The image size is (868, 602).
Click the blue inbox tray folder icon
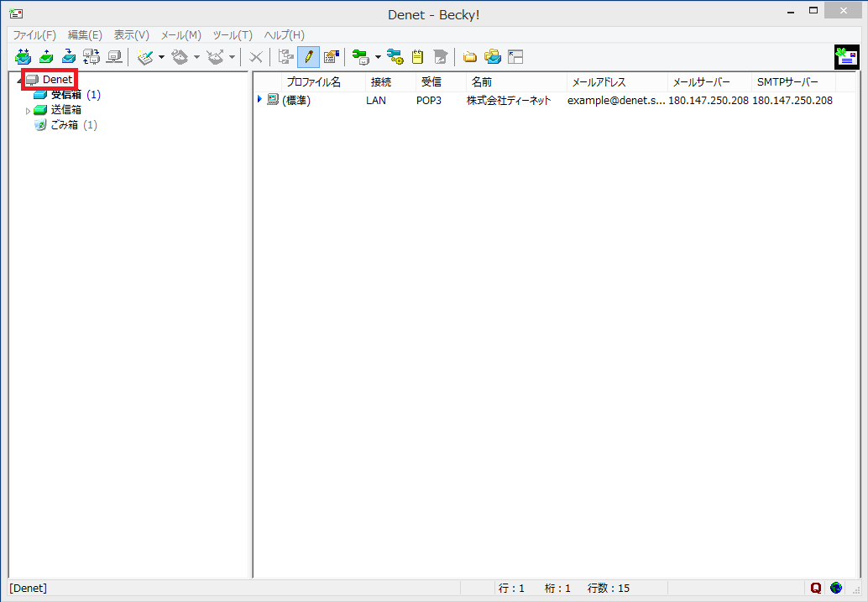click(39, 95)
